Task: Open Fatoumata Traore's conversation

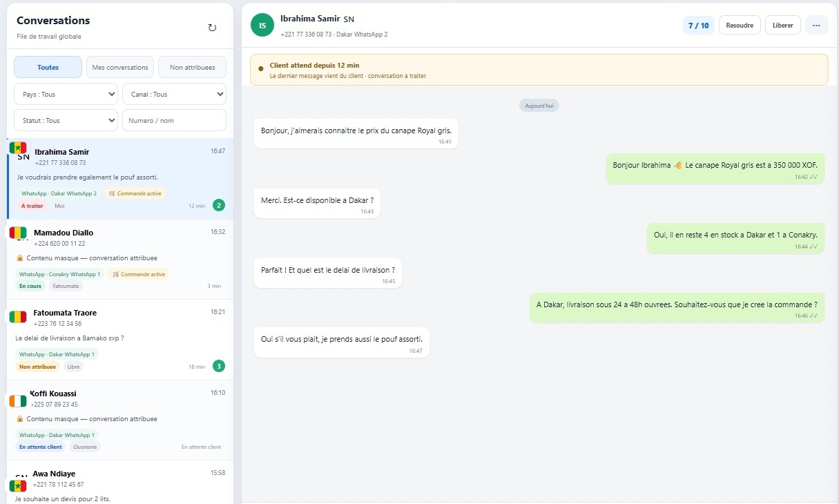Action: [x=120, y=340]
